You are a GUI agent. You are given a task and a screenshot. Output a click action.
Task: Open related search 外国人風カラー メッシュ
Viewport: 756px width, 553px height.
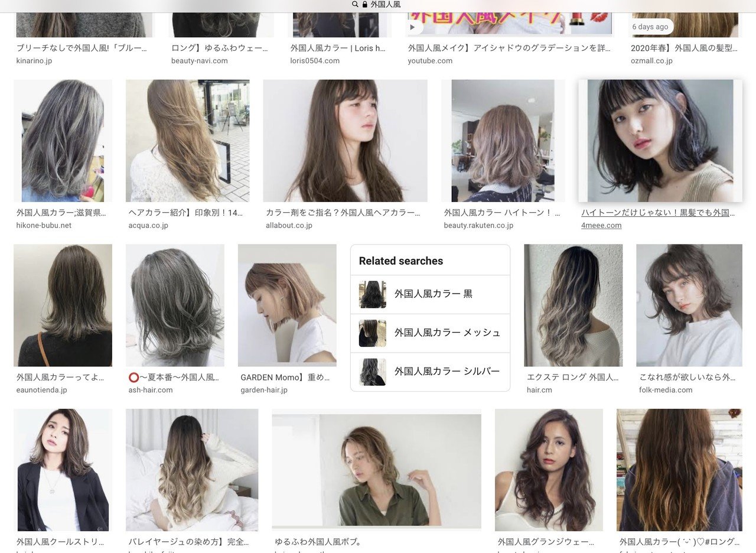coord(430,333)
